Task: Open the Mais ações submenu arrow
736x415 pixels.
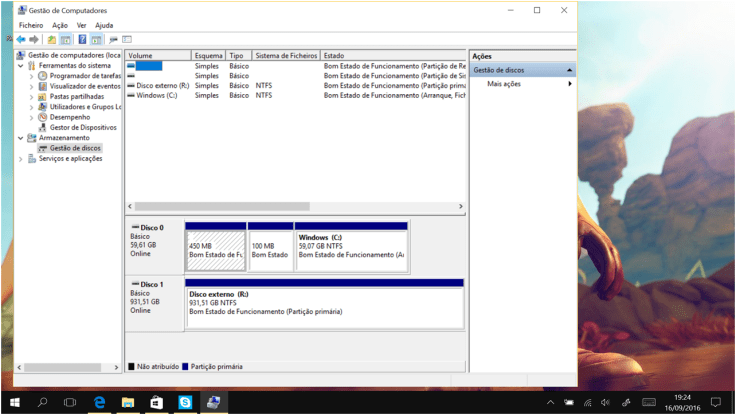Action: coord(570,84)
